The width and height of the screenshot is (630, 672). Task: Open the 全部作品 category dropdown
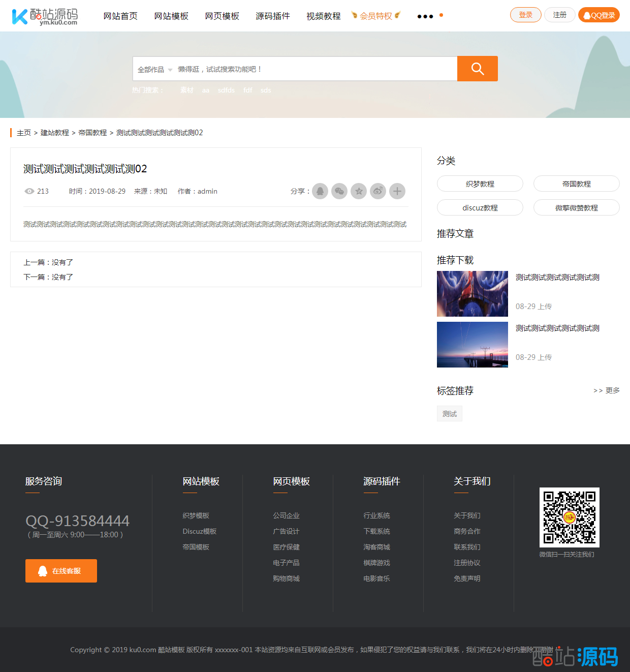click(154, 70)
